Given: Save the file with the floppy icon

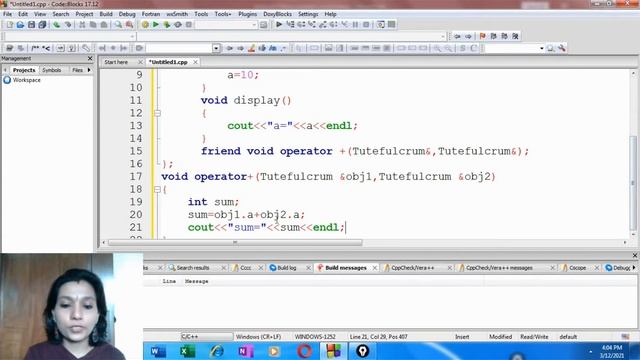Looking at the screenshot, I should pos(31,25).
